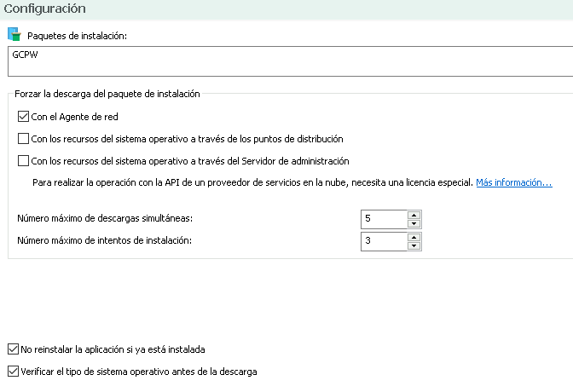Click the 'Paquetes de instalación:' label
Screen dimensions: 573x392
pos(77,36)
